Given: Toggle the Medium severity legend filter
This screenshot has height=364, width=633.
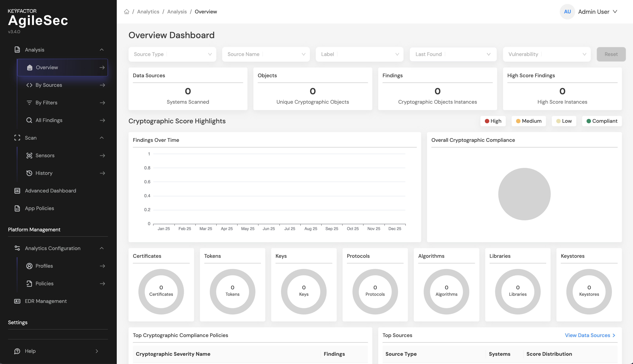Looking at the screenshot, I should [x=529, y=121].
